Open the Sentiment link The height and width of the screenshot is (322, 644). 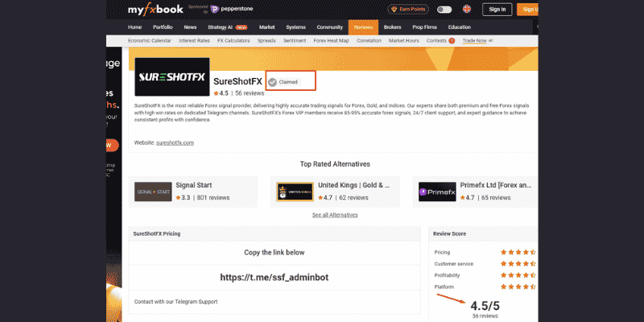[x=295, y=41]
